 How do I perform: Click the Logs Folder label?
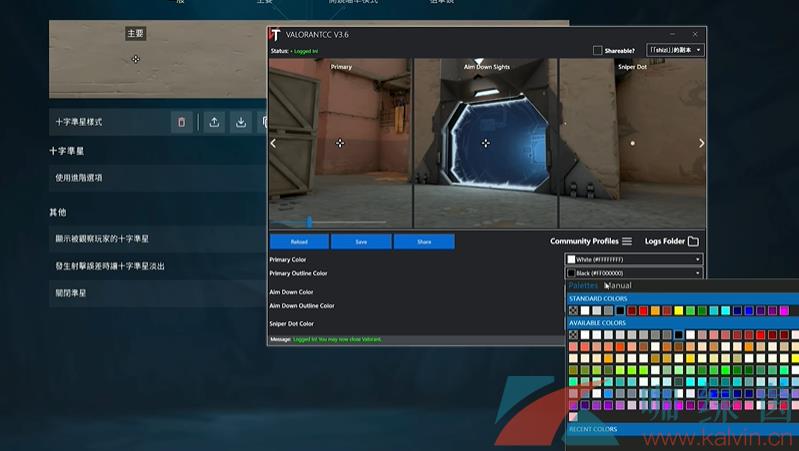point(664,241)
